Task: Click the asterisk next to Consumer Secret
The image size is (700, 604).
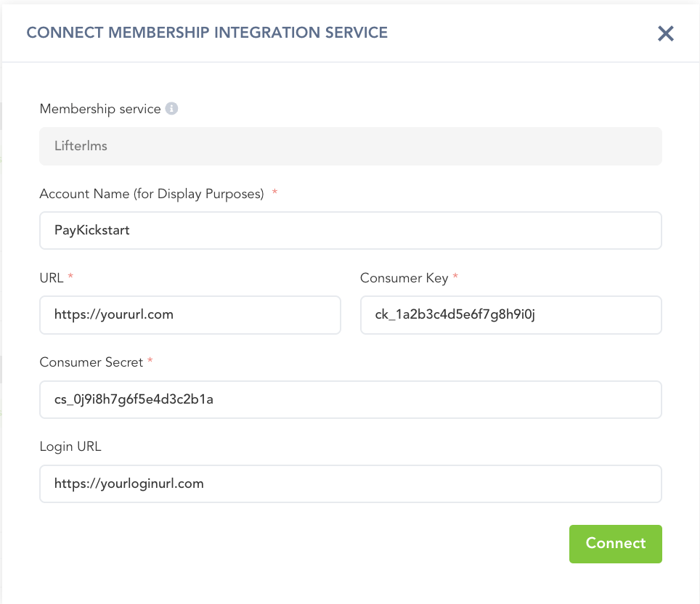Action: point(150,362)
